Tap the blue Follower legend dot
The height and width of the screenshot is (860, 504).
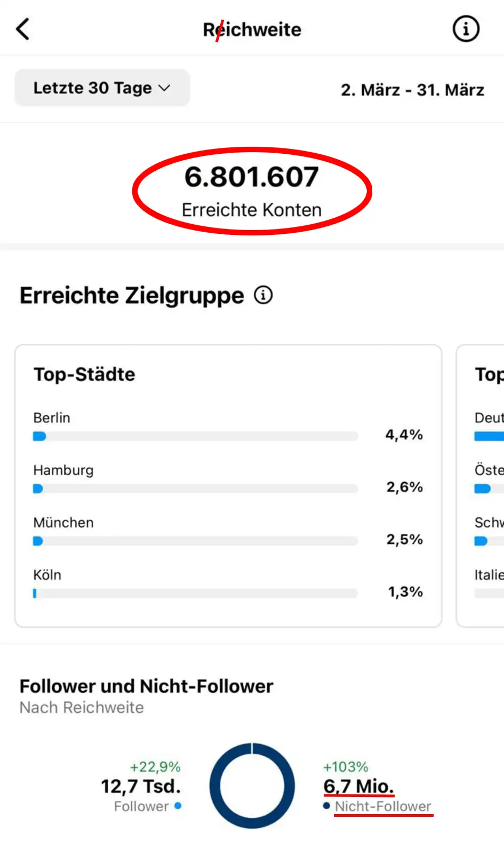click(x=178, y=806)
